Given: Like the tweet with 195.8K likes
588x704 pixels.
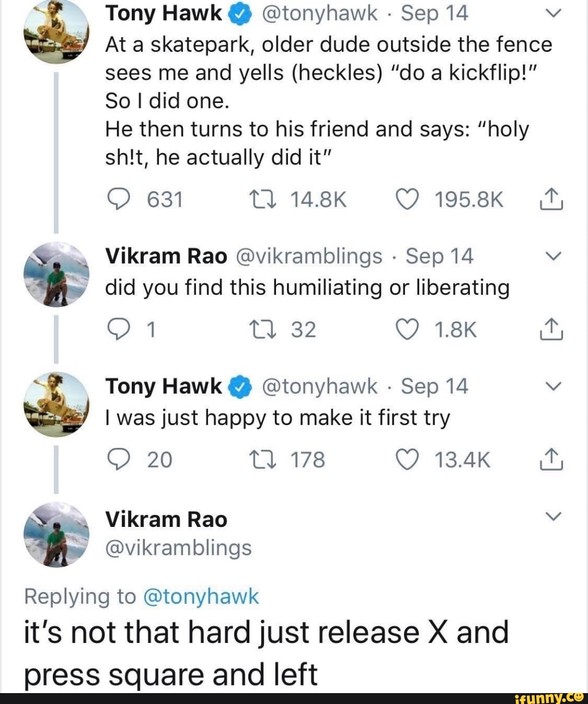Looking at the screenshot, I should pyautogui.click(x=406, y=199).
